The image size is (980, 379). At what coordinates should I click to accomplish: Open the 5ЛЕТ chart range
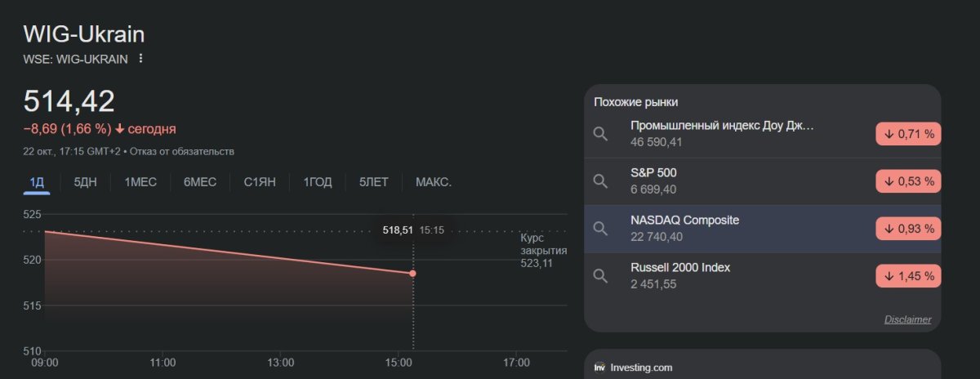pyautogui.click(x=374, y=182)
